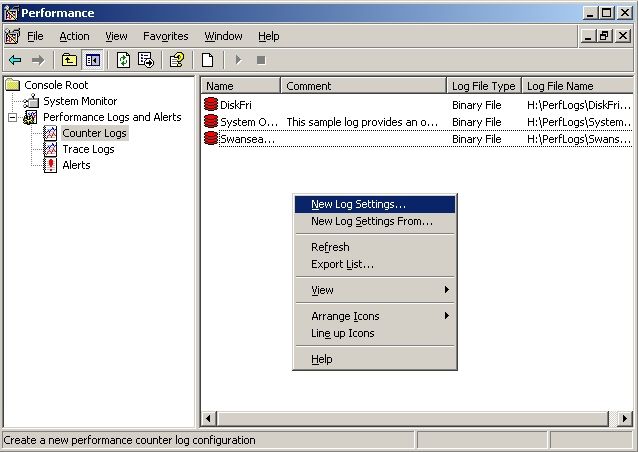Image resolution: width=638 pixels, height=452 pixels.
Task: Click the Stop selected log square icon
Action: pyautogui.click(x=261, y=60)
